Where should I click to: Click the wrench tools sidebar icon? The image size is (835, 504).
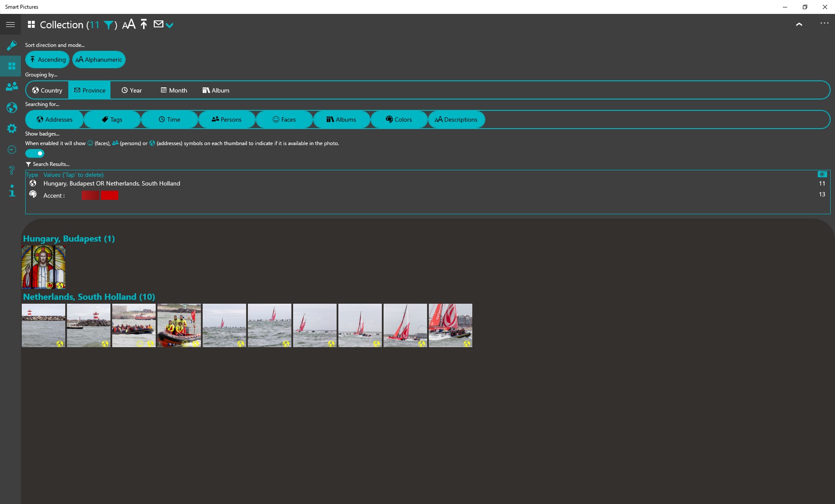(12, 45)
